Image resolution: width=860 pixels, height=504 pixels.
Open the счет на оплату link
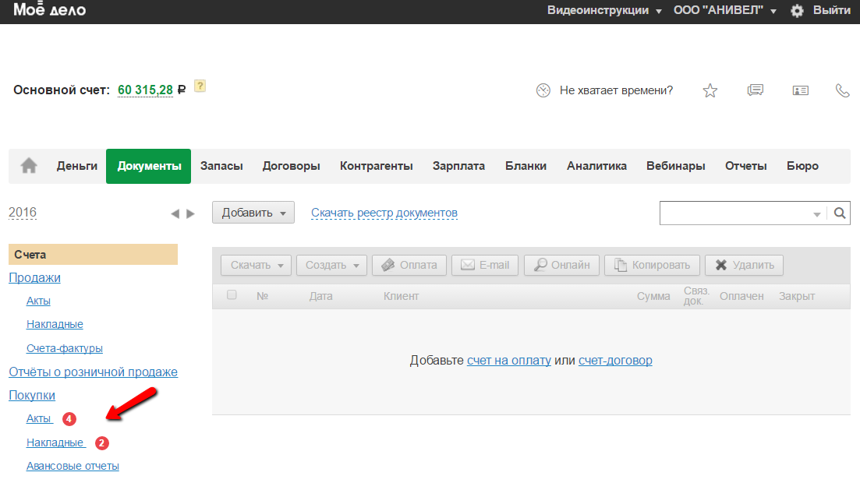point(508,360)
